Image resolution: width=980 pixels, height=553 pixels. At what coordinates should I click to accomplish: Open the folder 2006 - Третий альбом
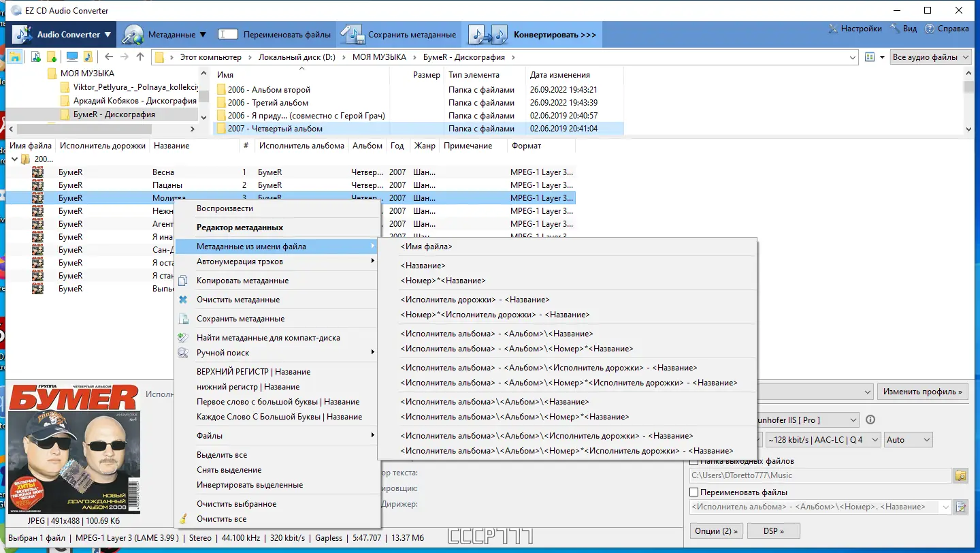coord(267,103)
